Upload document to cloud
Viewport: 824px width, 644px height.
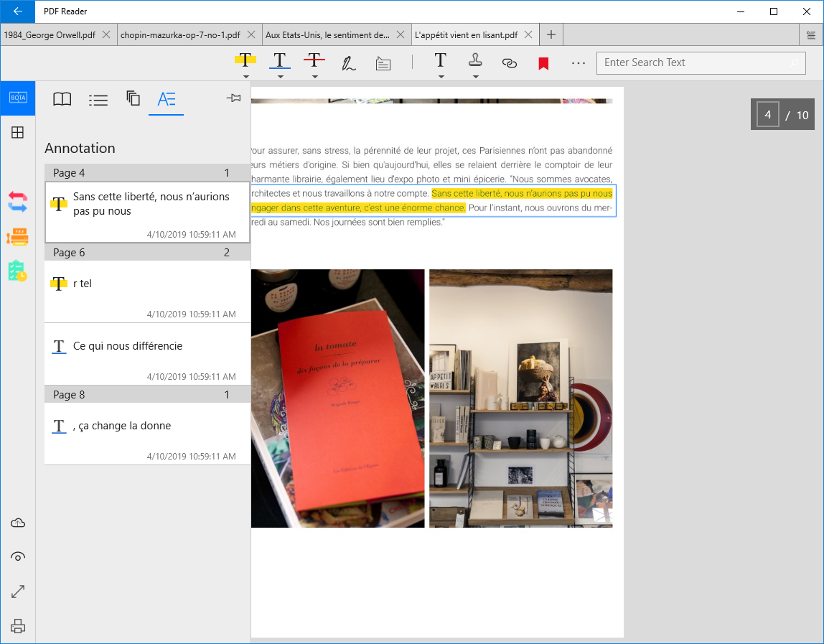pos(18,523)
